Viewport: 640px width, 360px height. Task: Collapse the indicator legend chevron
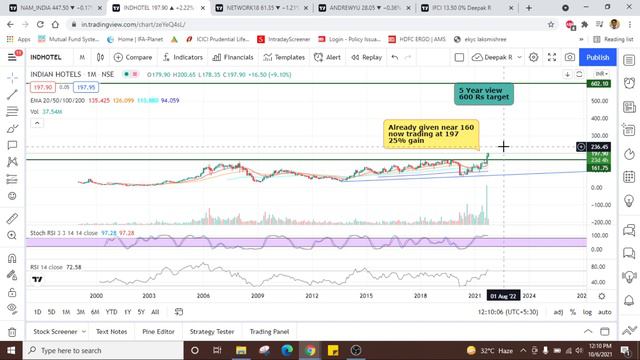coord(37,123)
